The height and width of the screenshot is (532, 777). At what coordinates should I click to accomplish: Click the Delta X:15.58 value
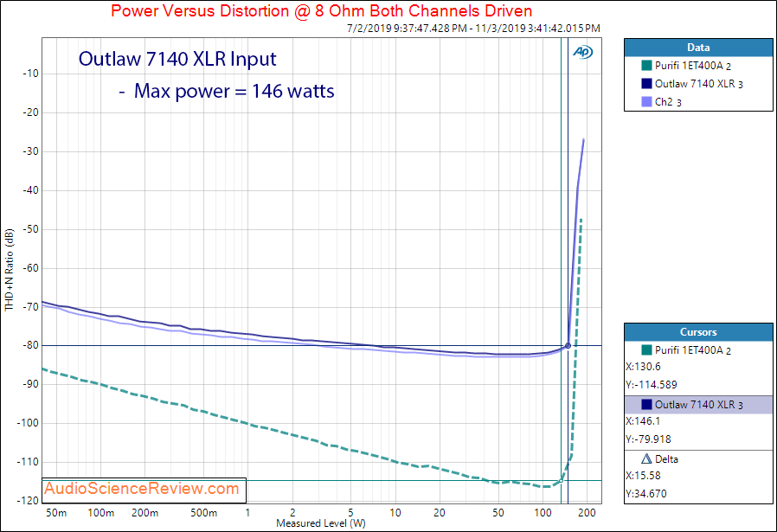click(x=643, y=476)
